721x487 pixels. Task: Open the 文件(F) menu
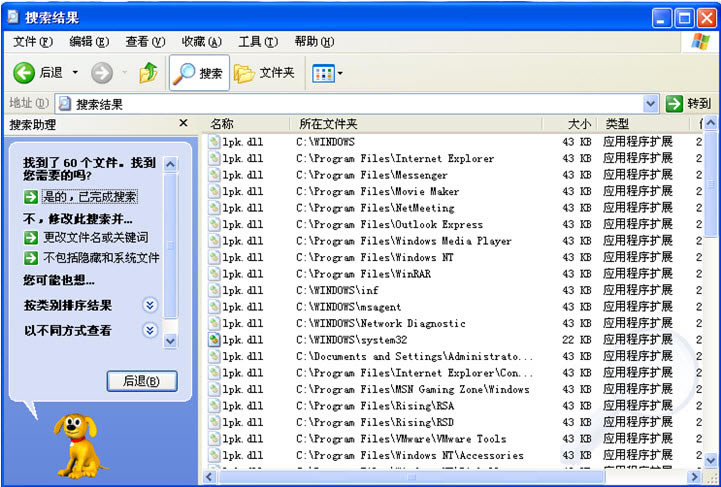coord(33,42)
